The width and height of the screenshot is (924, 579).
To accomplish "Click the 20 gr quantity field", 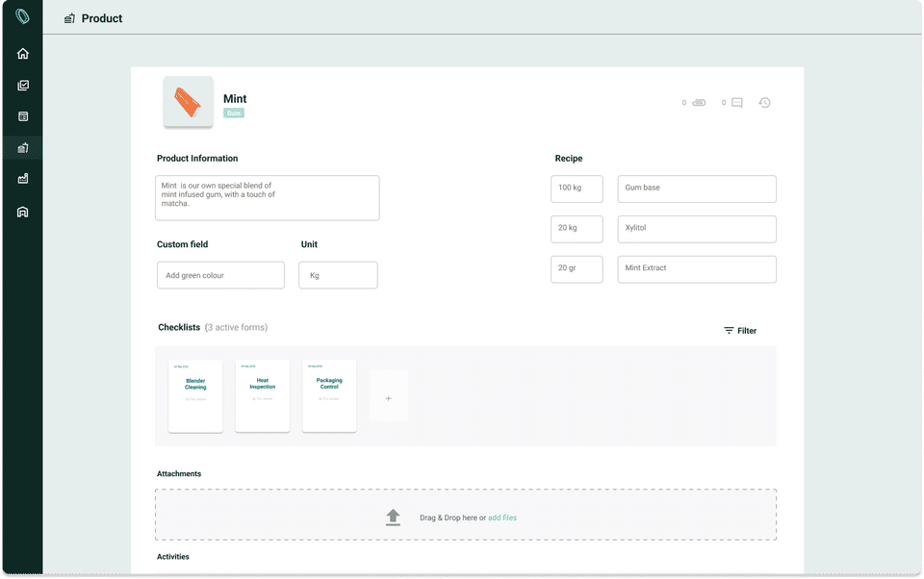I will click(x=577, y=269).
